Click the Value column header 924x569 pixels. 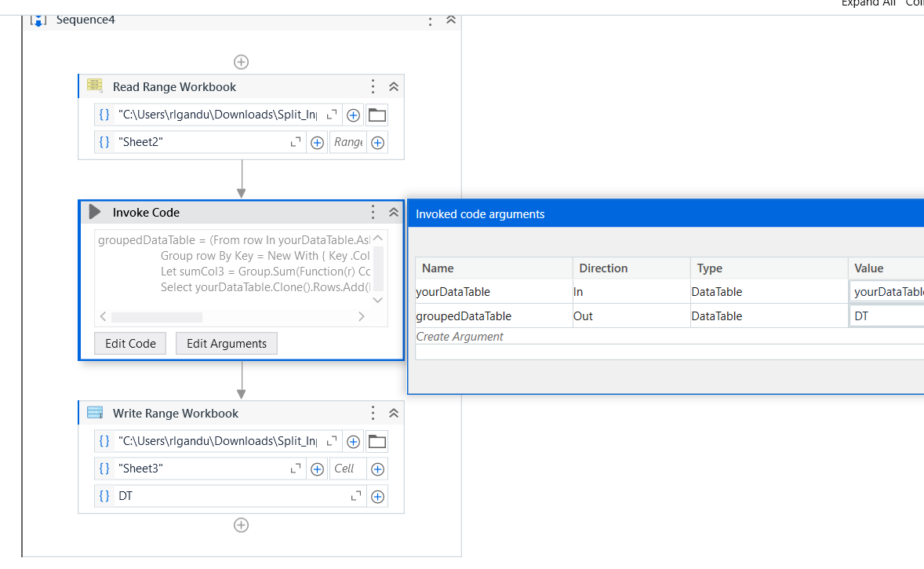[x=886, y=268]
